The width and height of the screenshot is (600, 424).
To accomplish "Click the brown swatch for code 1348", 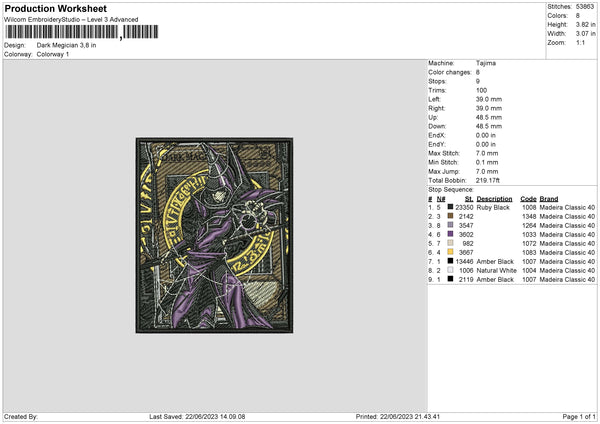I will [x=450, y=216].
